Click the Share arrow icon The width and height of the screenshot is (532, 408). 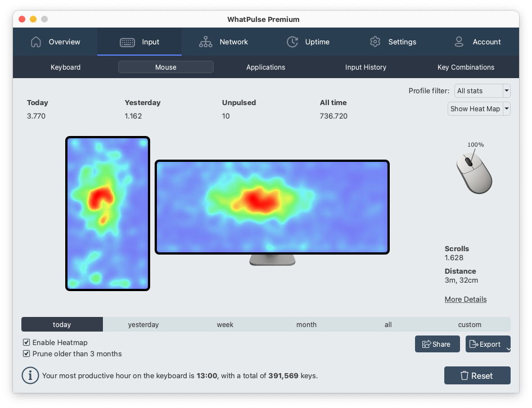point(428,344)
